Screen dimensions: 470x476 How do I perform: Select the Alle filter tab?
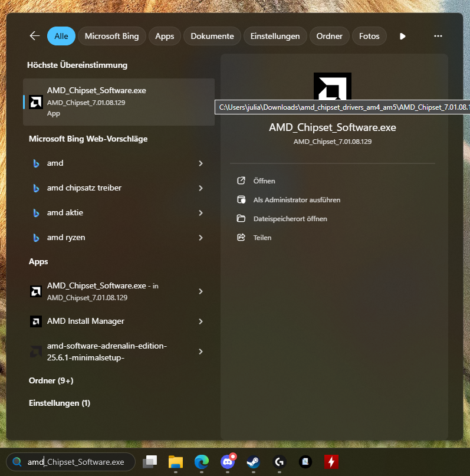pos(61,36)
